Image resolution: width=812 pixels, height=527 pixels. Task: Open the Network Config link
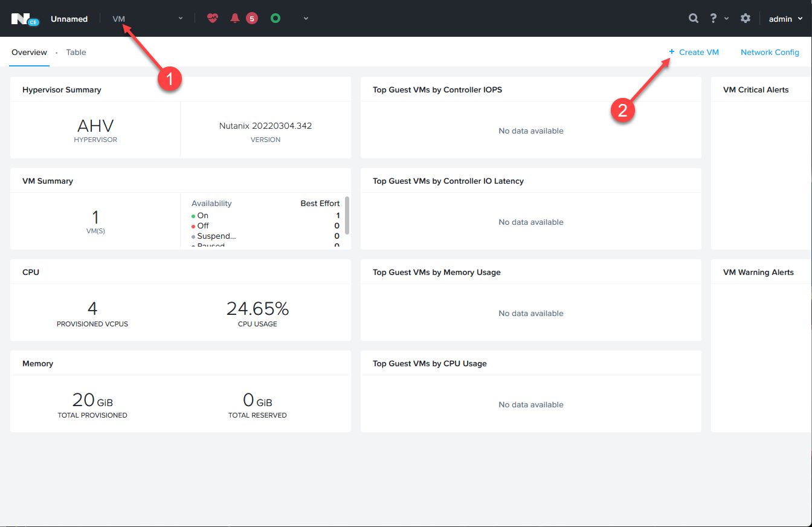click(x=770, y=52)
